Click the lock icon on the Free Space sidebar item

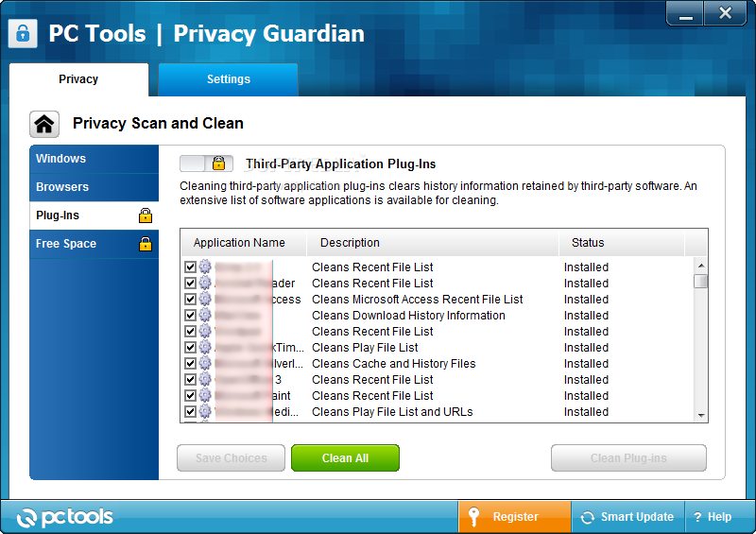[x=146, y=244]
